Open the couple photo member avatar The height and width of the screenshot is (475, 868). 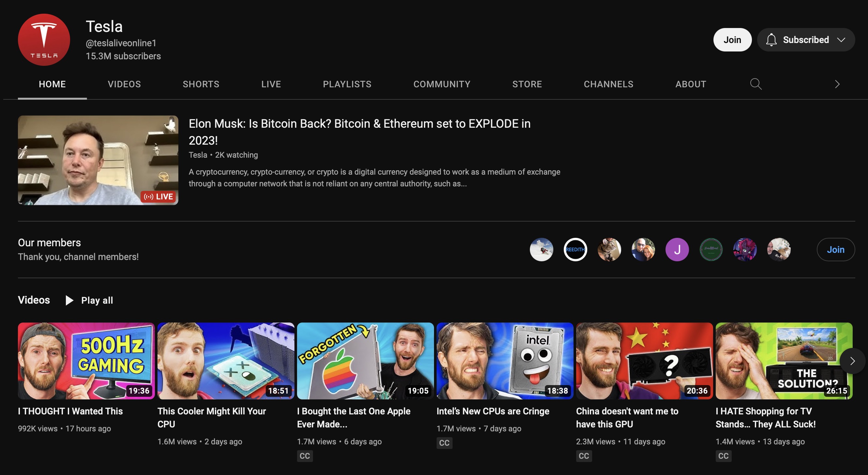click(x=643, y=250)
